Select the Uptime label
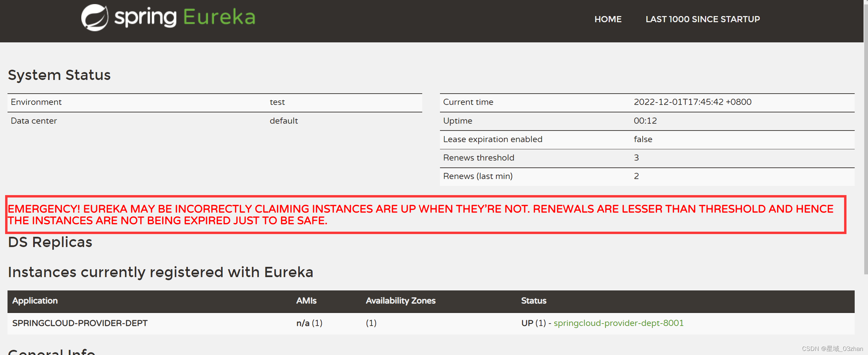 click(457, 121)
